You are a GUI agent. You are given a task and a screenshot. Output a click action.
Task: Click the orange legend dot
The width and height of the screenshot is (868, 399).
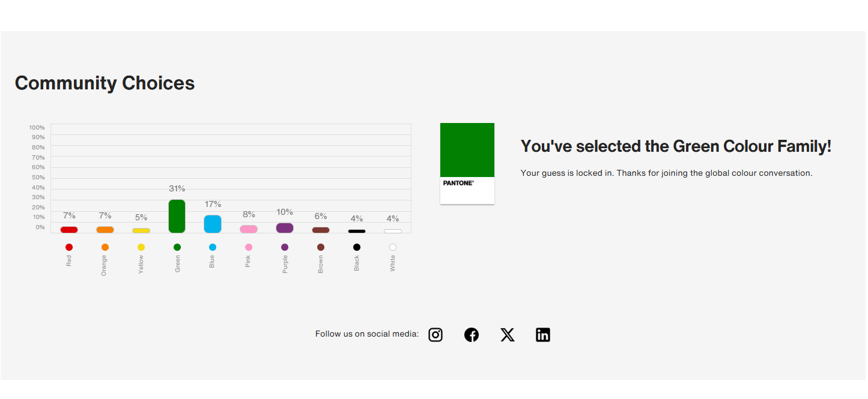[105, 247]
